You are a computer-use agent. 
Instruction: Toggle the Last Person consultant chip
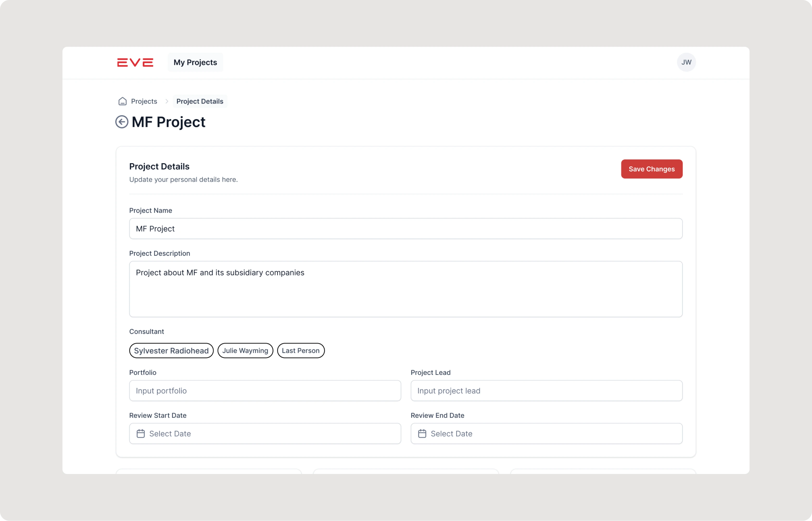point(301,350)
